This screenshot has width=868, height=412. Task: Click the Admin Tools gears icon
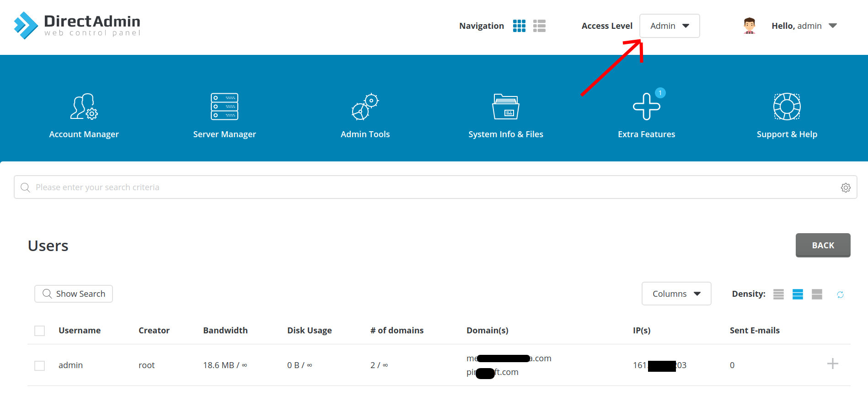click(x=365, y=107)
